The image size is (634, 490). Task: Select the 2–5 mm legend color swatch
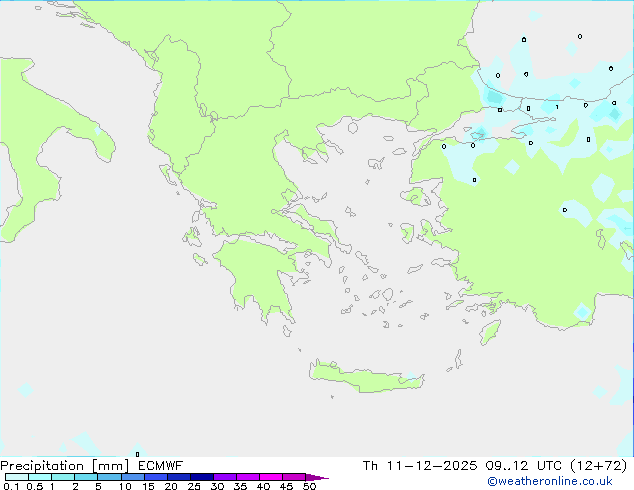(x=86, y=477)
